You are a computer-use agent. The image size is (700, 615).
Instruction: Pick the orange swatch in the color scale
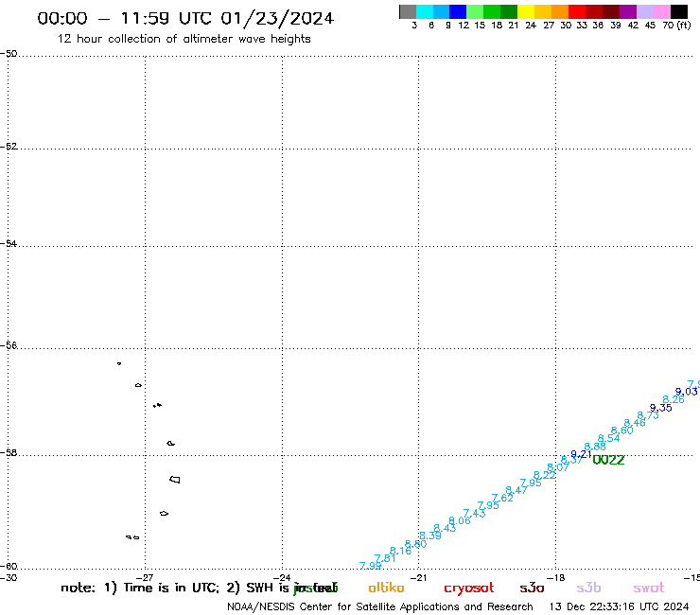coord(560,11)
